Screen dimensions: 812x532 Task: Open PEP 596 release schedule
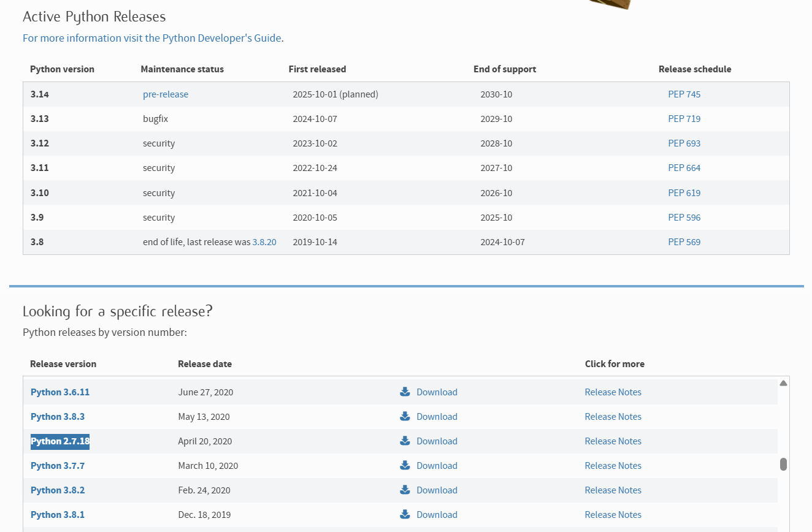click(x=684, y=218)
